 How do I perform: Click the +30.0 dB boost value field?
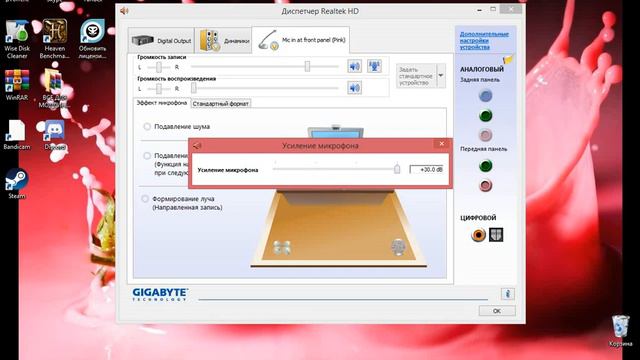(x=427, y=169)
